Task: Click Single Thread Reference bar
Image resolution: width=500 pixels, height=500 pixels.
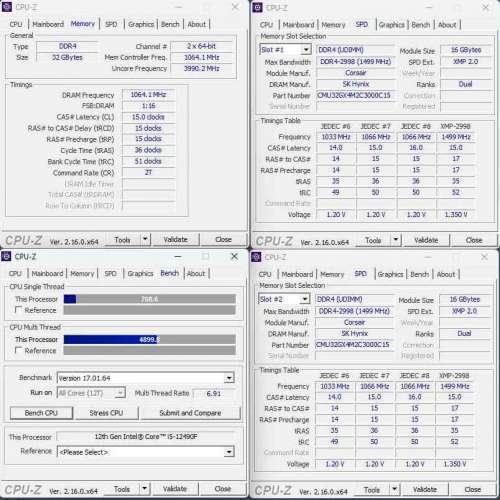Action: coord(149,310)
